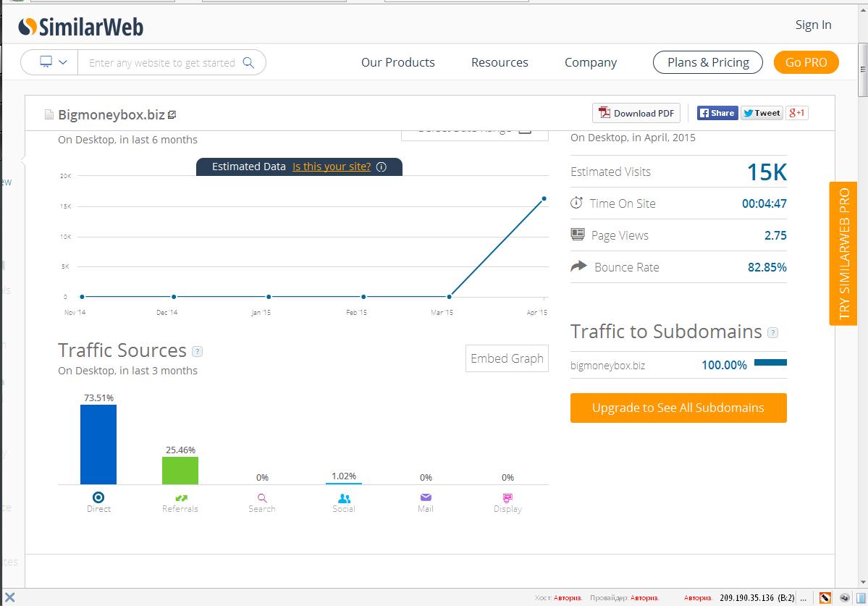Viewport: 868px width, 606px height.
Task: Open Bigmoneybox.biz external link icon
Action: pos(172,114)
